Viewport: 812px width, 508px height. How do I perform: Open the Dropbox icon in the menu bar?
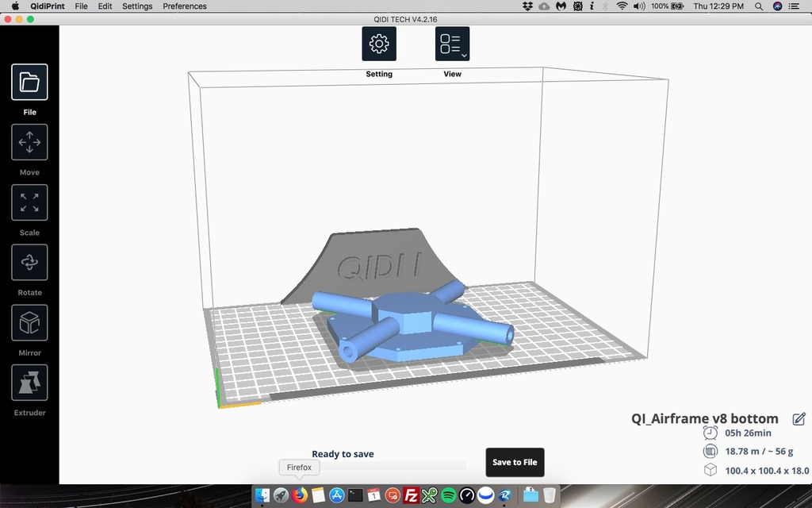[x=526, y=6]
